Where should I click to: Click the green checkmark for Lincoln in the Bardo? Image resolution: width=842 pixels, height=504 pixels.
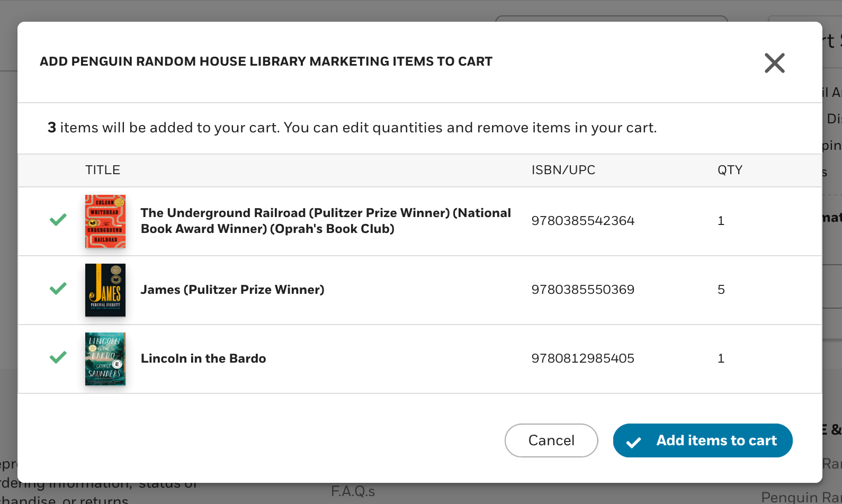coord(58,357)
